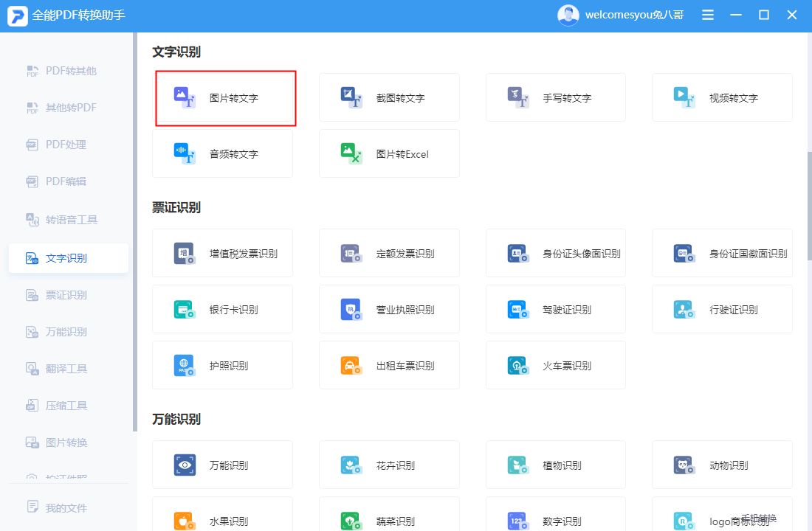Open the 增值税发票识别 invoice recognition tool
Image resolution: width=812 pixels, height=531 pixels.
click(x=224, y=253)
